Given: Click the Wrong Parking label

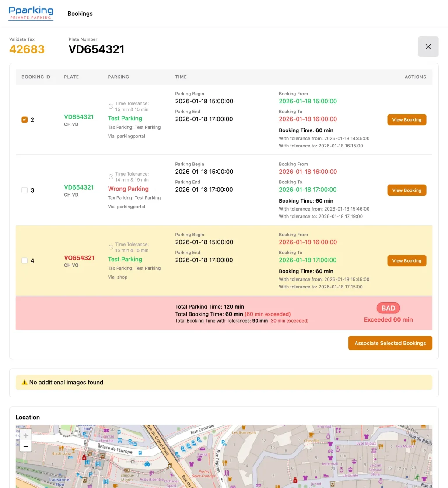Looking at the screenshot, I should (x=128, y=189).
